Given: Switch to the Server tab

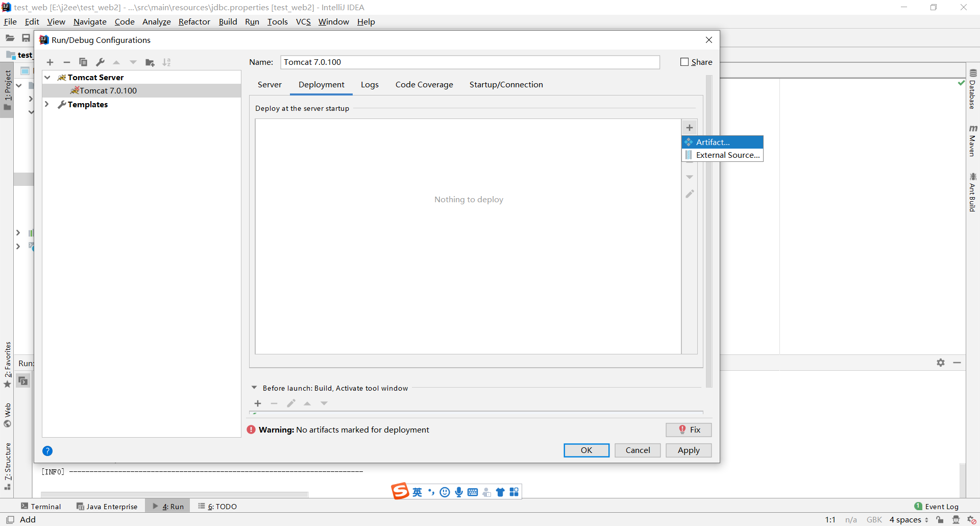Looking at the screenshot, I should 269,85.
